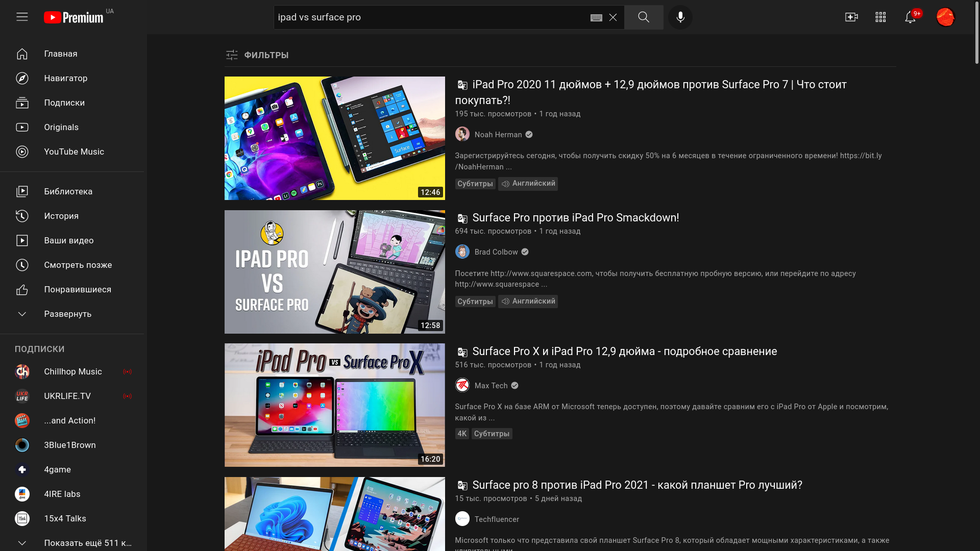980x551 pixels.
Task: Open ФИЛЬТРЫ filter panel
Action: click(x=257, y=55)
